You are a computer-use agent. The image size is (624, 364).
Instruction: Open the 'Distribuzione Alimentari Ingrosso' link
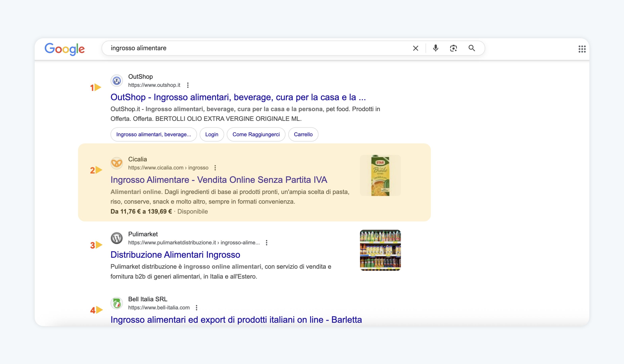(x=175, y=254)
